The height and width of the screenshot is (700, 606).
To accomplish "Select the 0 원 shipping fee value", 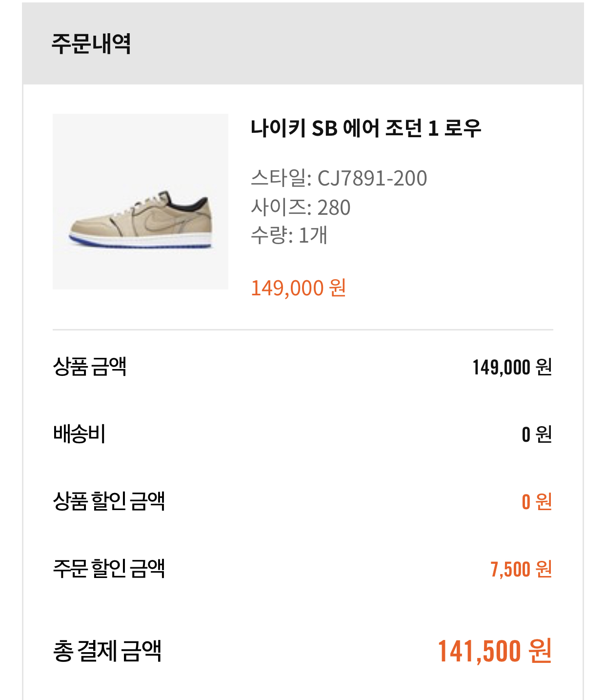I will (x=537, y=434).
